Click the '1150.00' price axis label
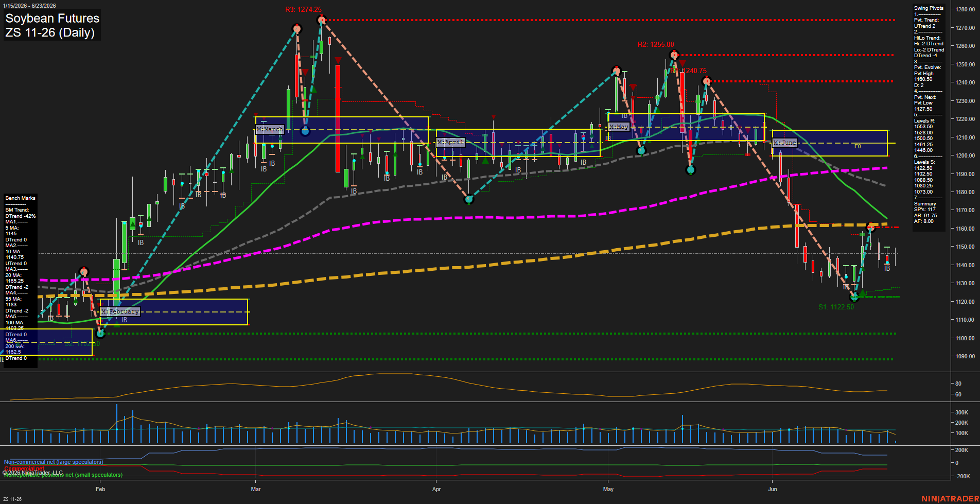The image size is (980, 504). [x=965, y=247]
